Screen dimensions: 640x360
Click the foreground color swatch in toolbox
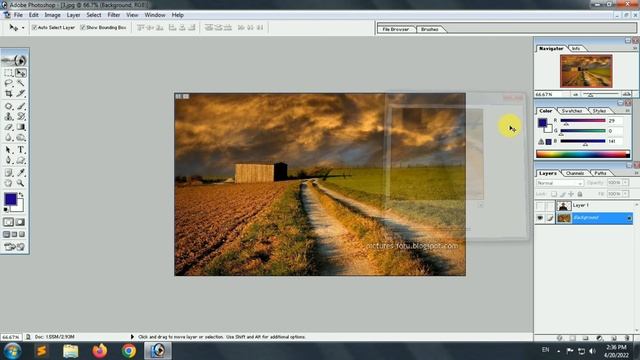point(10,199)
